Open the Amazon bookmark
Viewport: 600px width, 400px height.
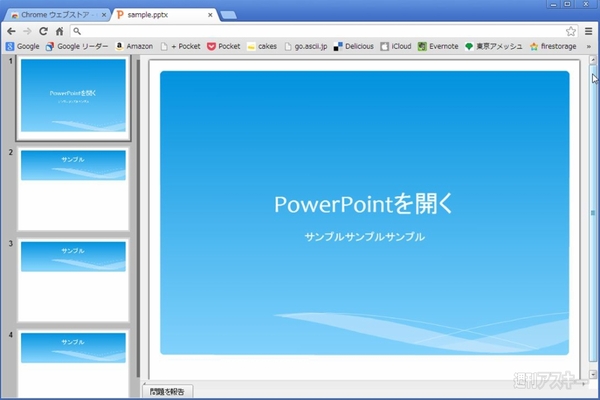click(134, 46)
